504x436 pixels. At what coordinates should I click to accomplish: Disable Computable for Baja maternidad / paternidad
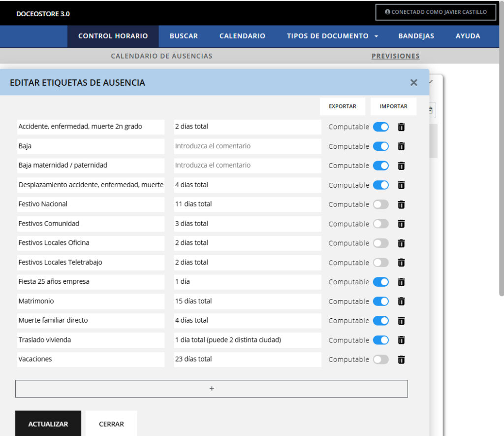(x=381, y=166)
